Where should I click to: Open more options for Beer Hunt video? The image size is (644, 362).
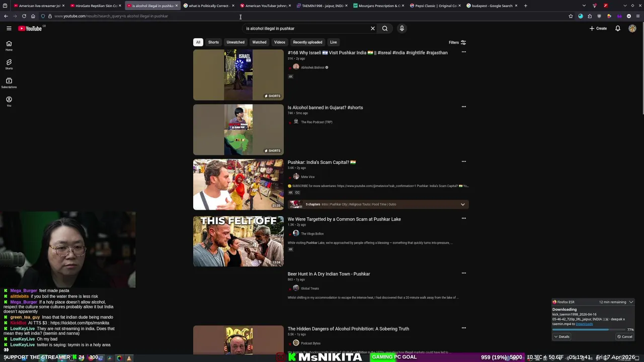click(x=464, y=273)
